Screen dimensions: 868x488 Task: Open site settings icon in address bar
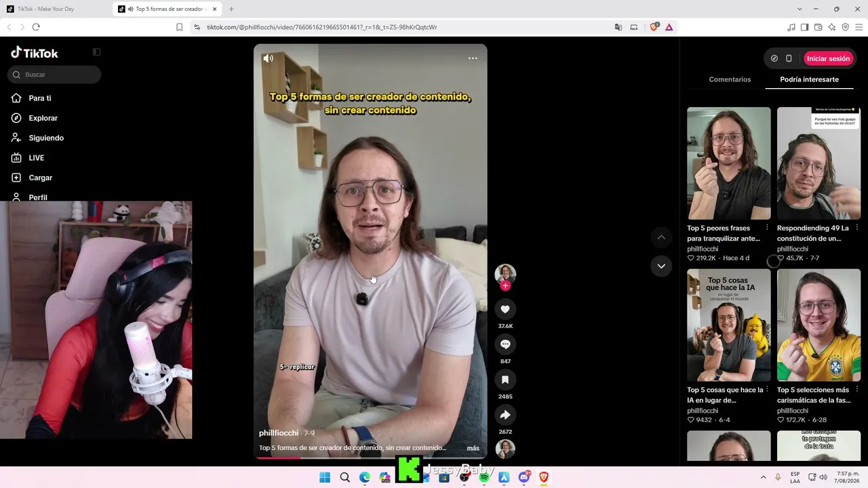coord(197,27)
